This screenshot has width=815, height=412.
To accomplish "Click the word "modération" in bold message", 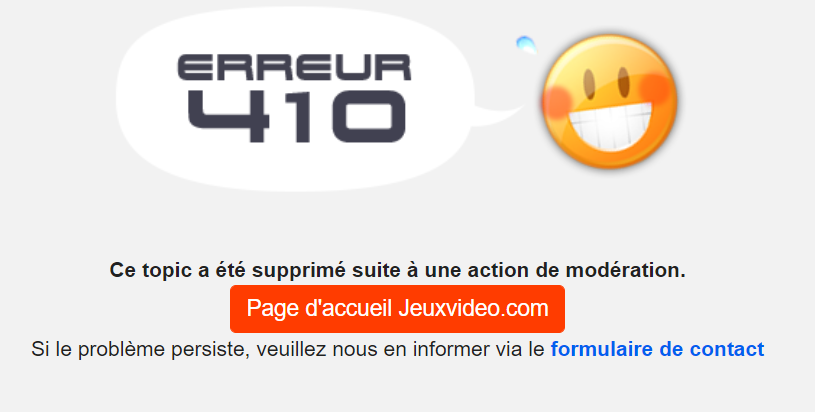I will pos(625,270).
